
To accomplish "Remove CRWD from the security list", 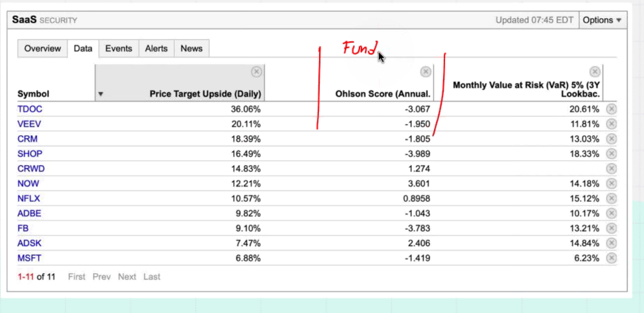I will [611, 168].
